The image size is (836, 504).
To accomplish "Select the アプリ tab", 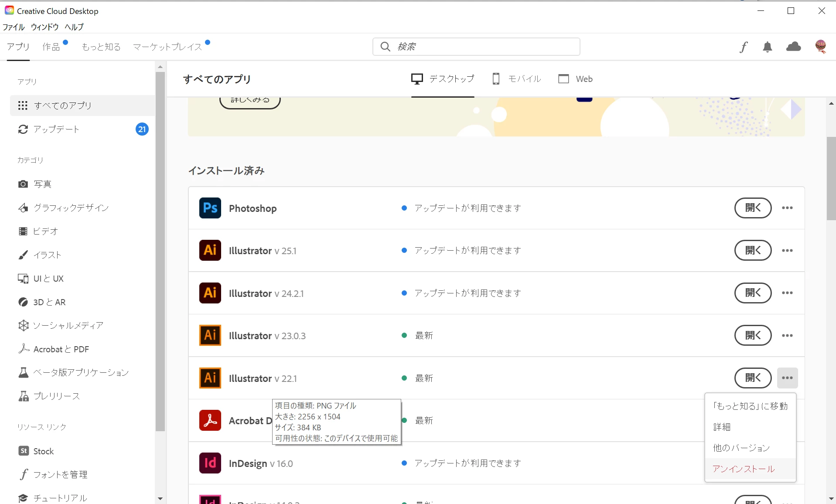I will tap(18, 47).
